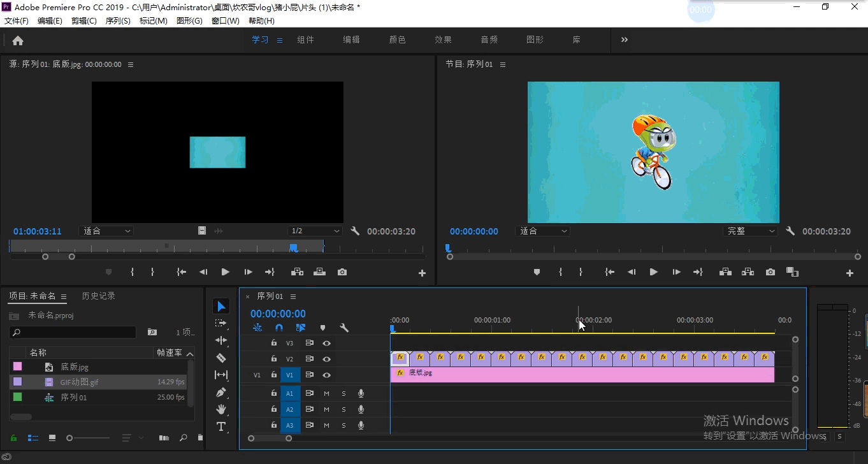Toggle insert sequences as nests
The image size is (868, 464).
coord(257,328)
